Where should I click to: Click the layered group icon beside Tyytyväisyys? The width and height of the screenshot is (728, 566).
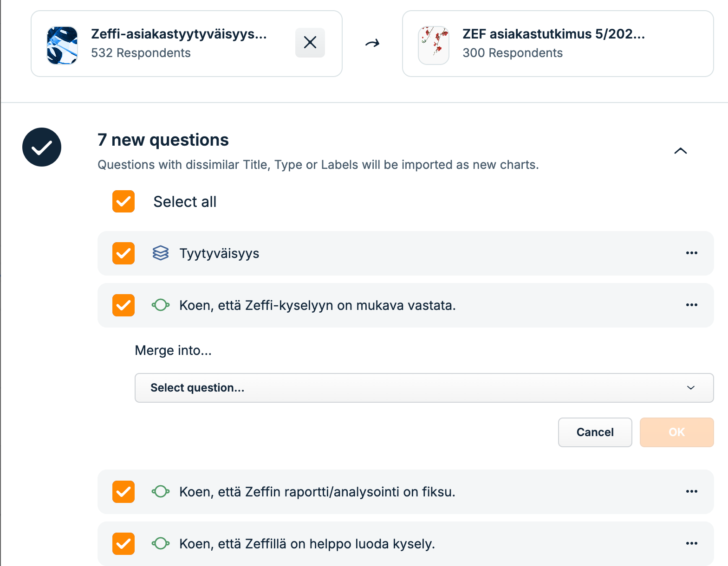pyautogui.click(x=161, y=253)
